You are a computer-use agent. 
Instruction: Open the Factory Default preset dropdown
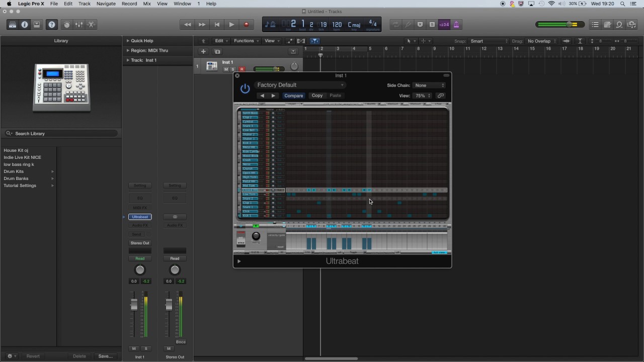point(300,85)
